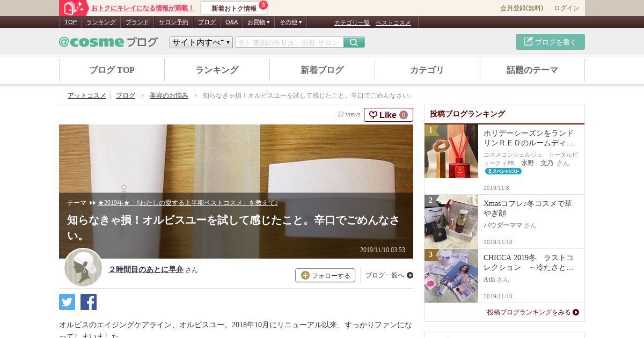Go to ブログ breadcrumb link
Screen dimensions: 644x338
(x=126, y=95)
